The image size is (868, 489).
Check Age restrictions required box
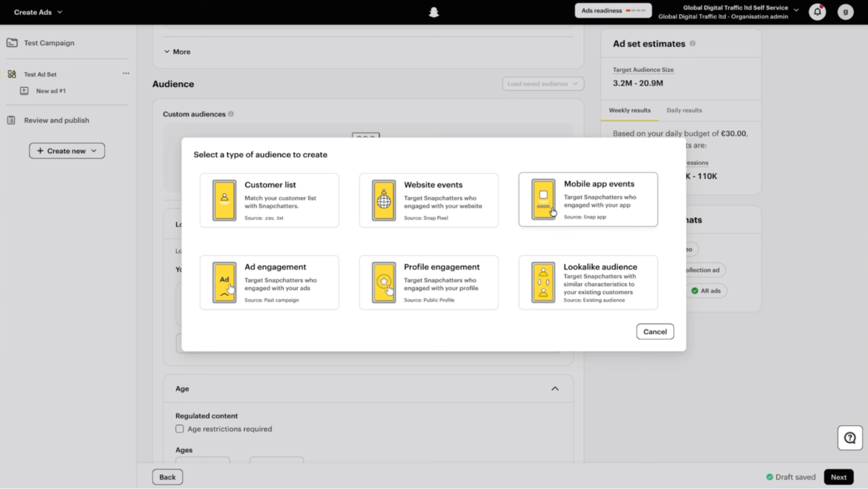coord(179,429)
